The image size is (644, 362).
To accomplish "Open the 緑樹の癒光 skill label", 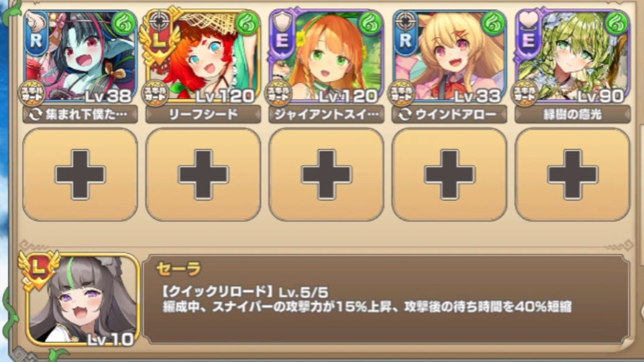I will pos(572,114).
